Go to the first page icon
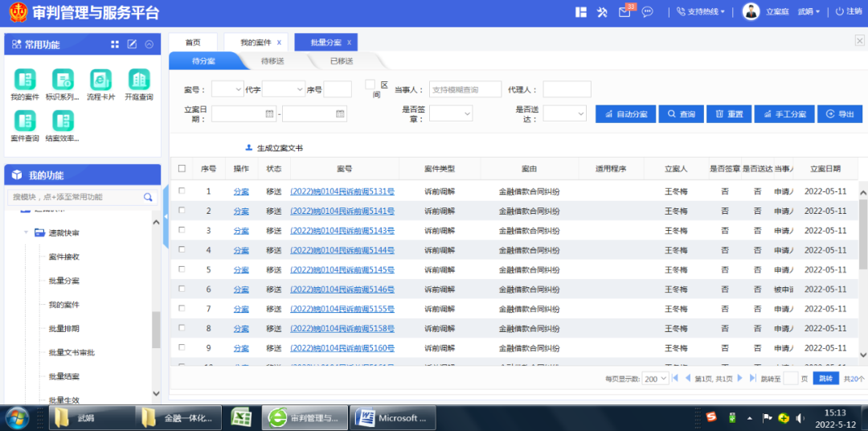Image resolution: width=868 pixels, height=431 pixels. tap(675, 378)
